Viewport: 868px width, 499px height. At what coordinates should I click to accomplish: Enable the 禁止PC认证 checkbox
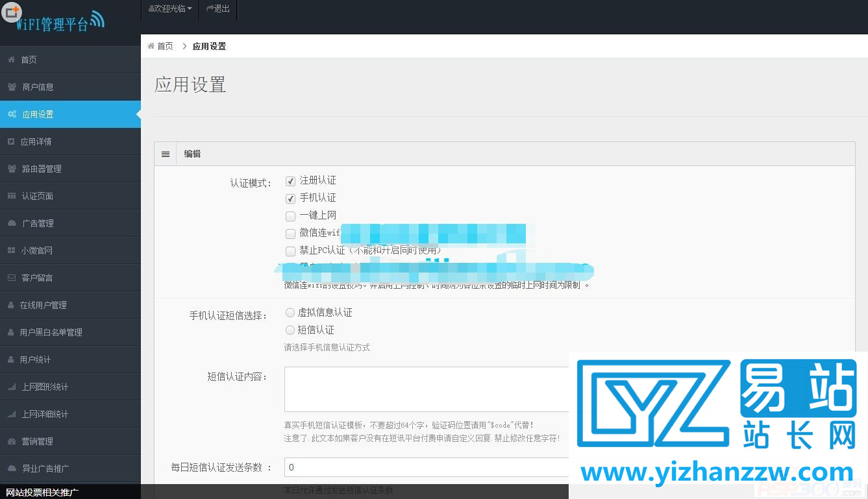290,251
